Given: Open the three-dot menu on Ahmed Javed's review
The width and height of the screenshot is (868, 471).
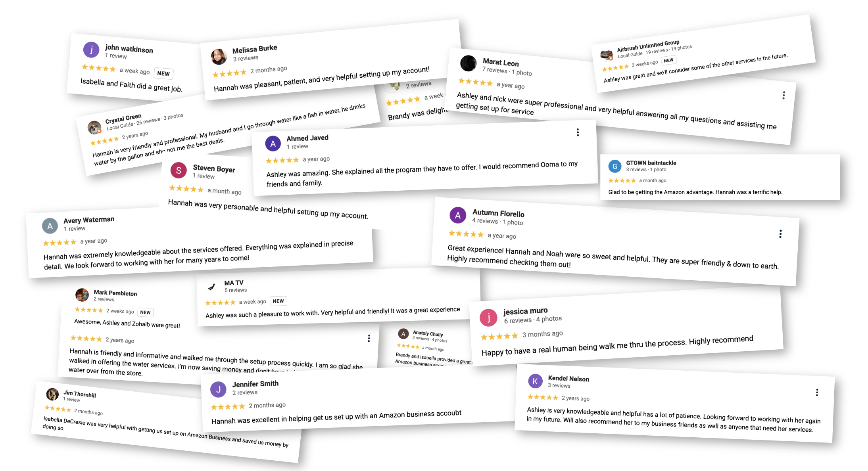Looking at the screenshot, I should [578, 132].
